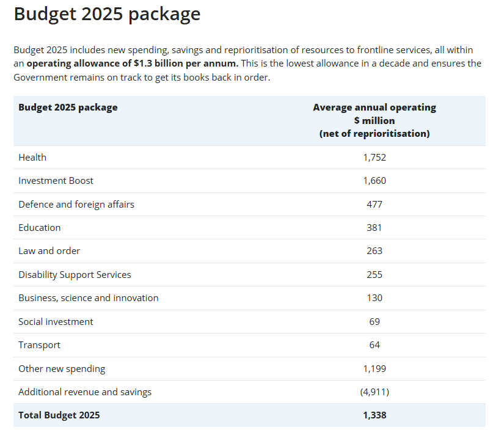
Task: Click the Health value 1,752
Action: pos(374,158)
